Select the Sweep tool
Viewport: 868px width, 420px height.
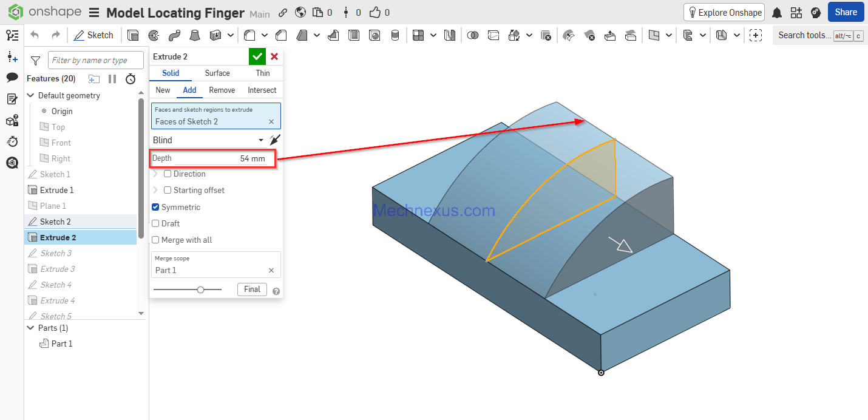pyautogui.click(x=174, y=35)
